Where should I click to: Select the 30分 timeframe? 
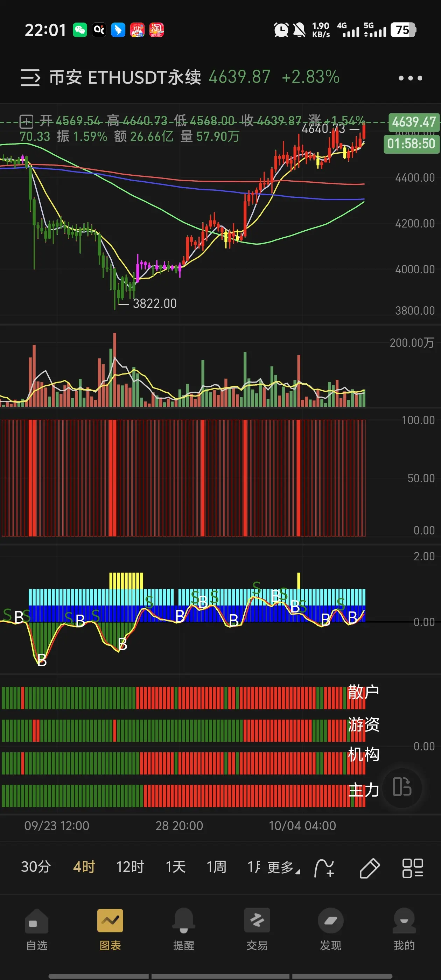(x=36, y=867)
